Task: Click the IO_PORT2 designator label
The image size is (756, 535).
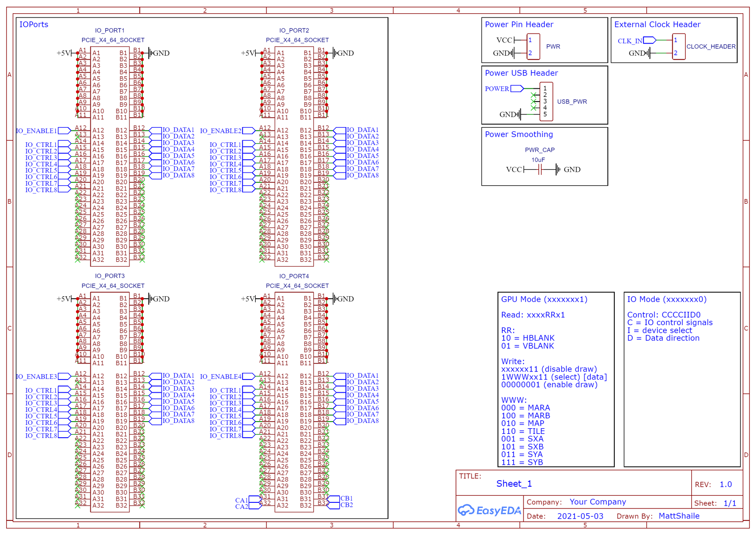Action: click(x=294, y=31)
